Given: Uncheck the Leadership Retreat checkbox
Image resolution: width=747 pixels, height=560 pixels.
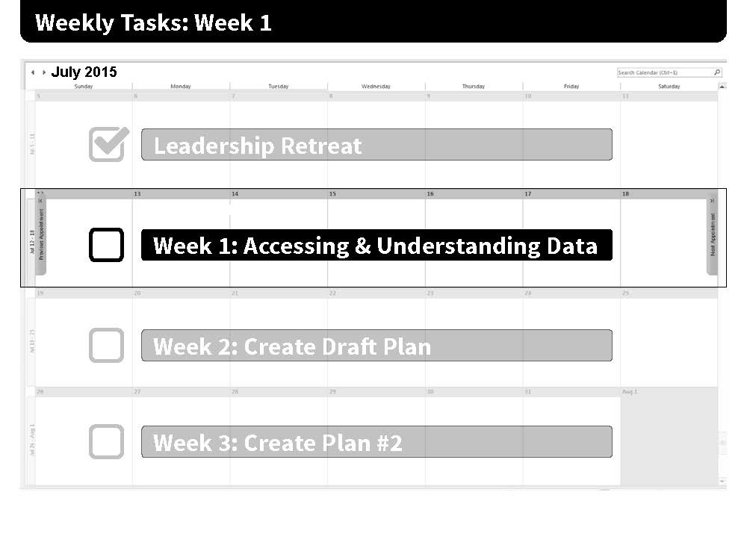Looking at the screenshot, I should pos(108,144).
